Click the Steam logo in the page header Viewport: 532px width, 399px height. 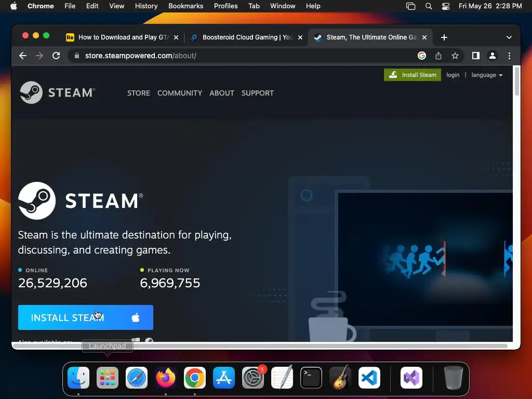click(57, 92)
